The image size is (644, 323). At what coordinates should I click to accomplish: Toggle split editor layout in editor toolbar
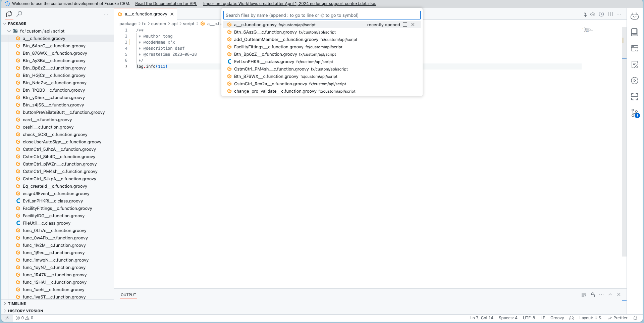[610, 14]
